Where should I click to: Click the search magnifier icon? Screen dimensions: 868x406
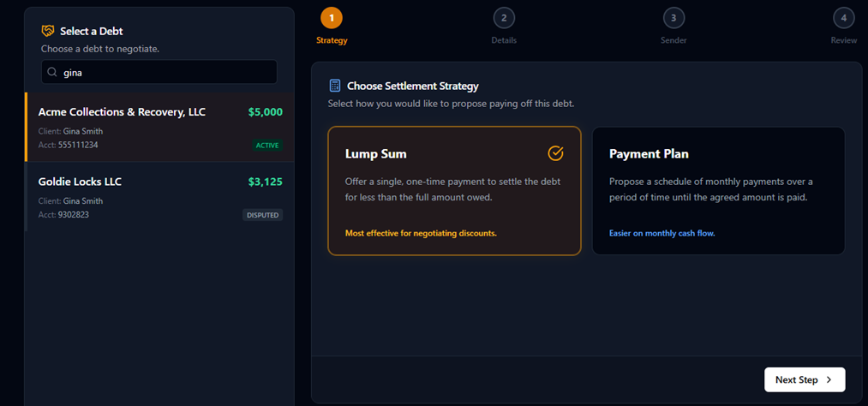click(53, 73)
